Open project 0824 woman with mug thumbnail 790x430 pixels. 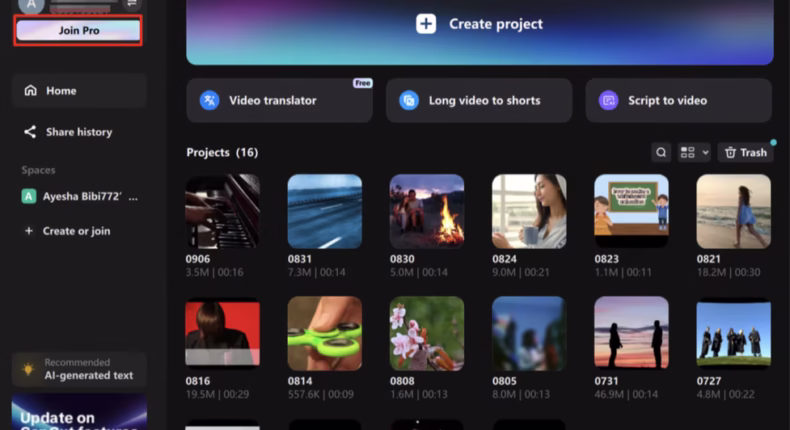(529, 211)
